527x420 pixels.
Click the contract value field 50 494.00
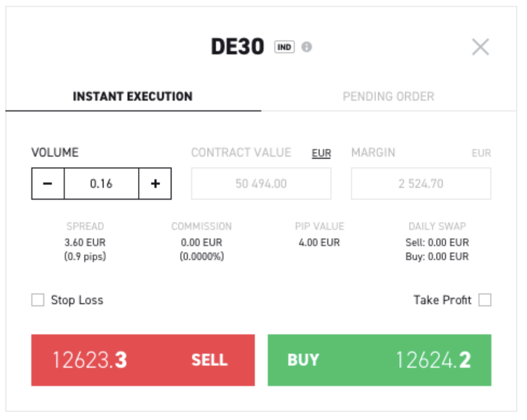[261, 184]
